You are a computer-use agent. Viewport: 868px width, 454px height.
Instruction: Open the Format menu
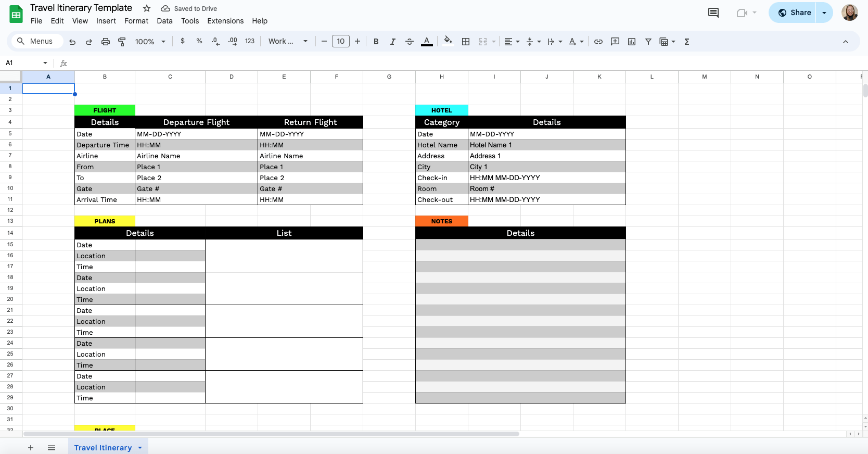(x=136, y=21)
